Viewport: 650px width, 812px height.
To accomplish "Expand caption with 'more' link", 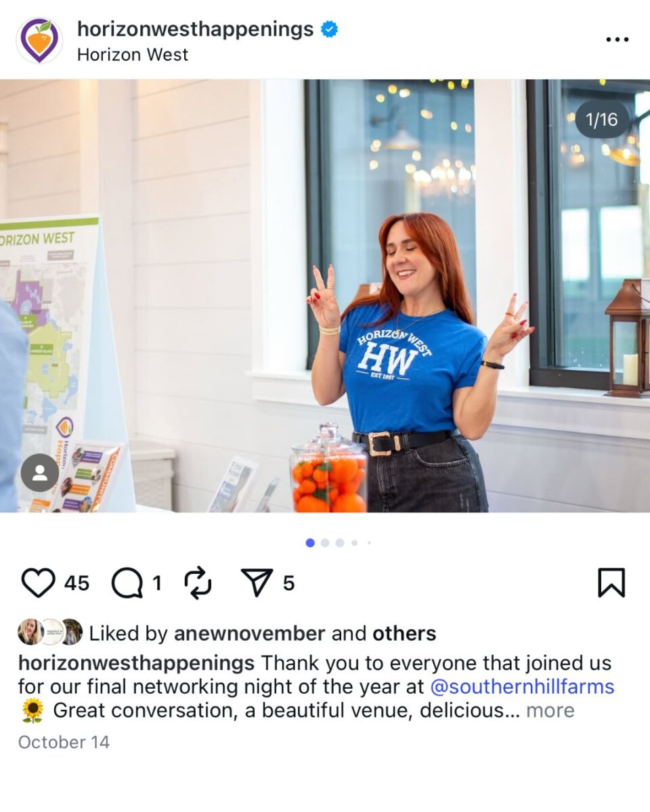I will 550,710.
